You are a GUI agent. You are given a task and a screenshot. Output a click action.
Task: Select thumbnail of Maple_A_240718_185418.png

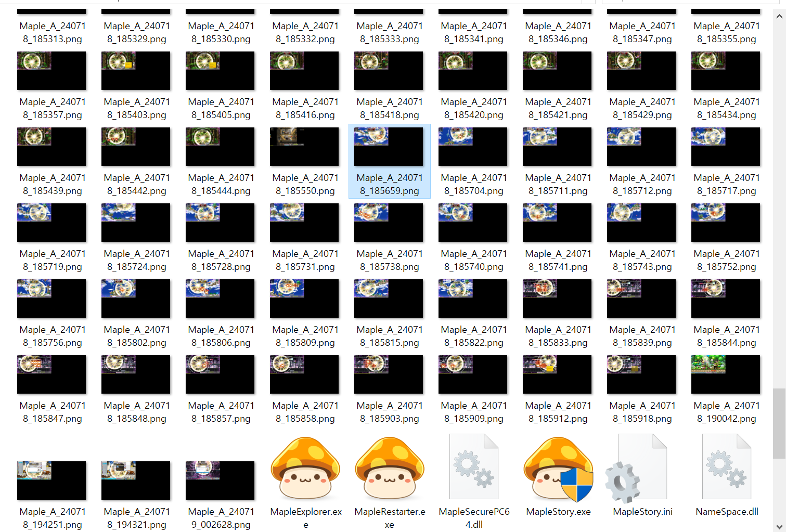(x=389, y=71)
